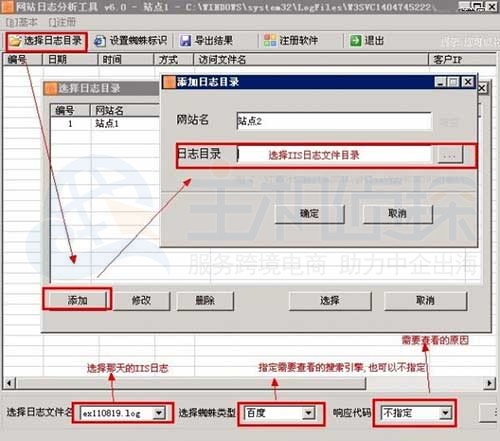Click horizontal scrollbar right arrow
This screenshot has width=500, height=441.
coord(489,383)
